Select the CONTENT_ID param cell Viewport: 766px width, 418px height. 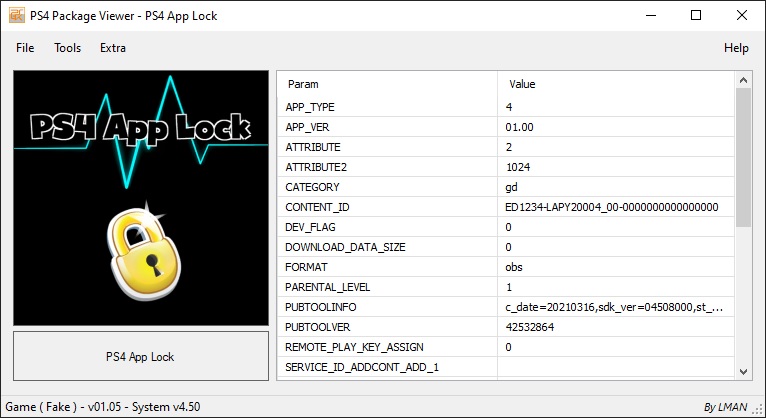pos(387,207)
